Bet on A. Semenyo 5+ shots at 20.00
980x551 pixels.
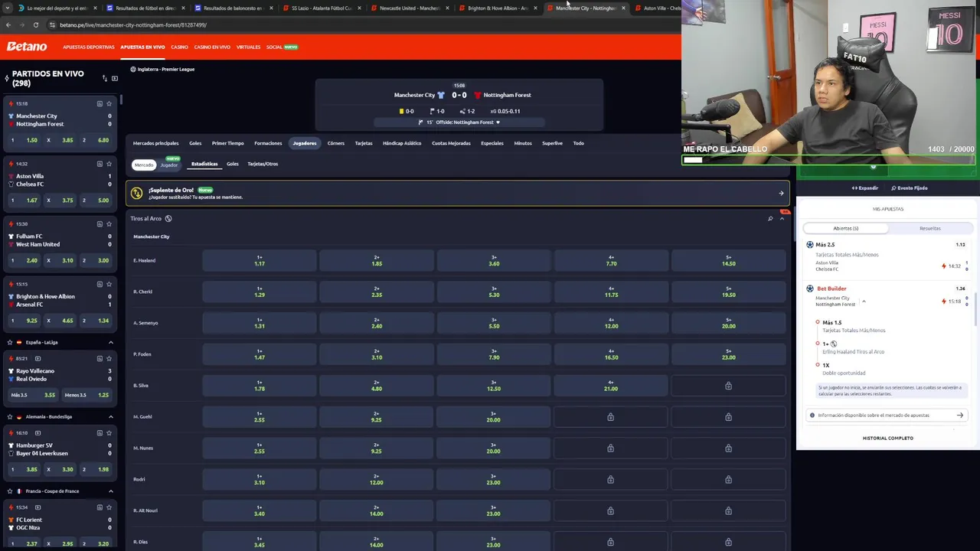728,323
